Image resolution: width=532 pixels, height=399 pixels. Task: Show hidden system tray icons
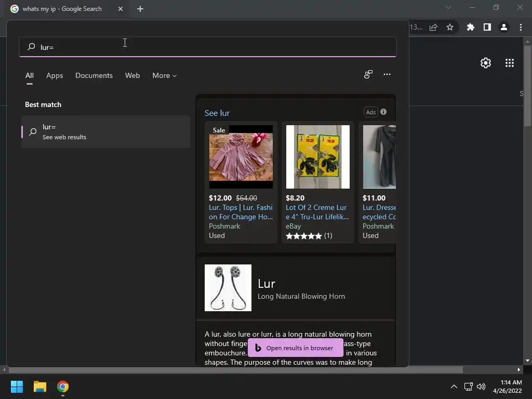(x=454, y=387)
